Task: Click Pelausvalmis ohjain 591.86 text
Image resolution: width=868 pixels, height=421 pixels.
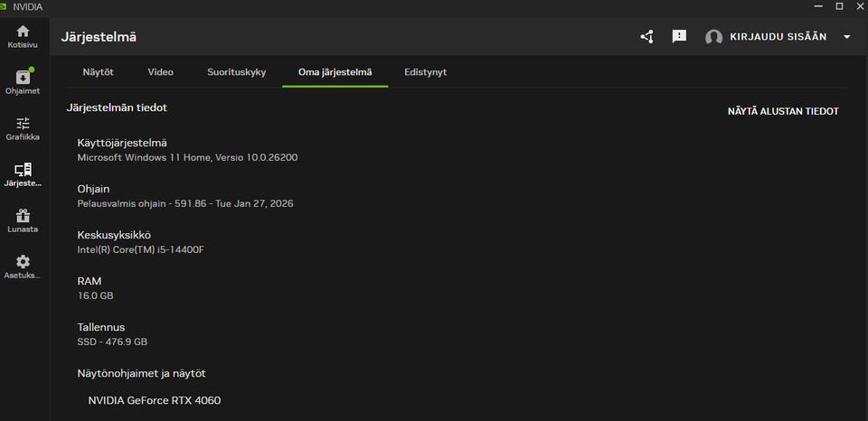Action: pyautogui.click(x=184, y=203)
